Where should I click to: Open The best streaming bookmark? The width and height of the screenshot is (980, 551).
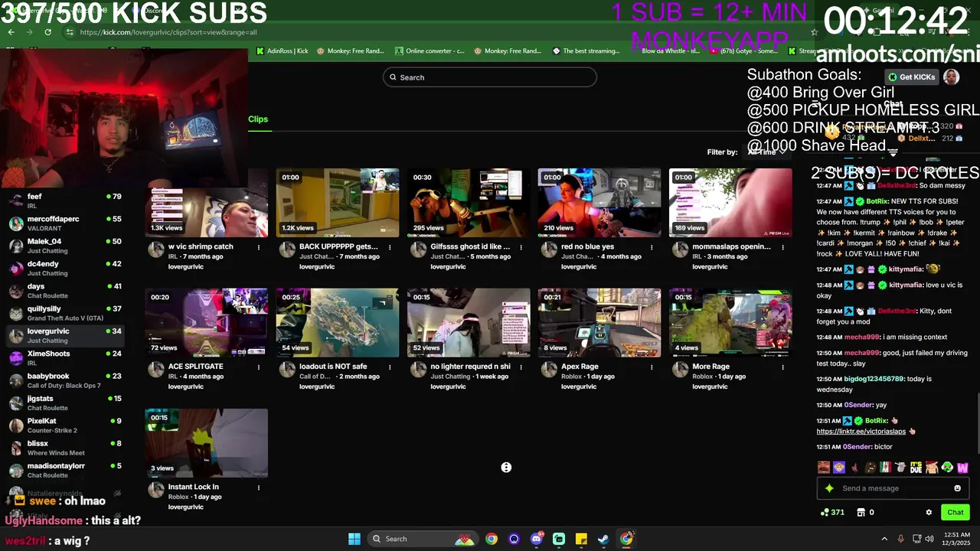[x=586, y=51]
